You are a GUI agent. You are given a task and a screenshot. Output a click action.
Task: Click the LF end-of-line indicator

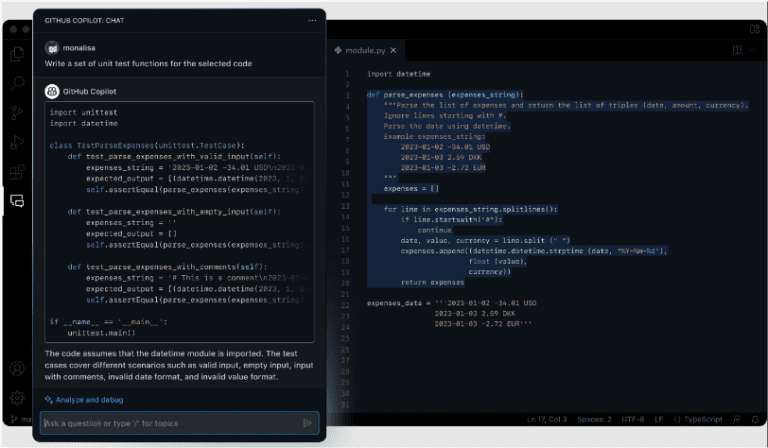click(x=660, y=419)
